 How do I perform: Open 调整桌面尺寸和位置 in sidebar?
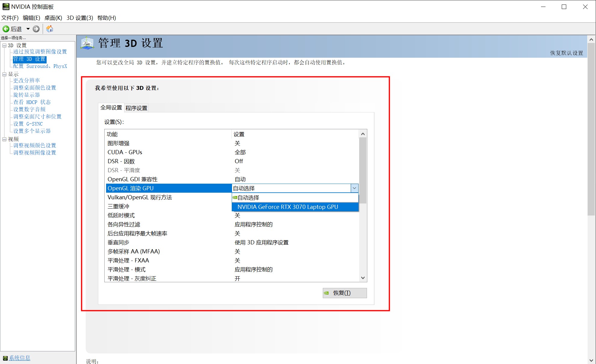37,117
